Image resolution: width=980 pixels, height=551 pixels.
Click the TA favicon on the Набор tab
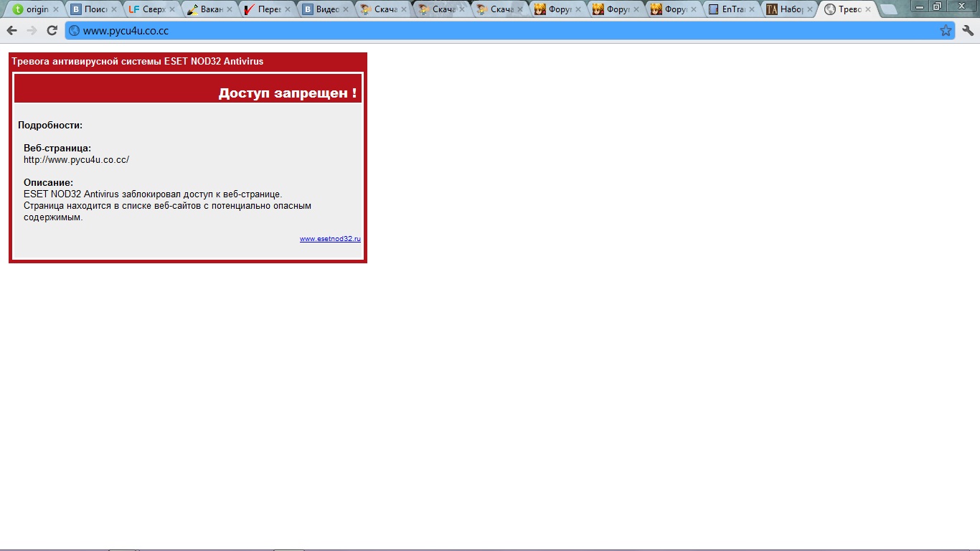(772, 10)
